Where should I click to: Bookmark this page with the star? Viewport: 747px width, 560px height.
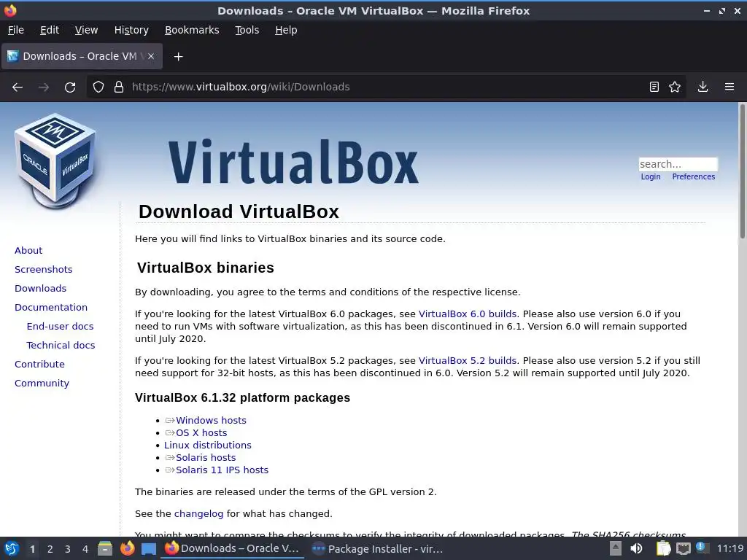point(675,87)
